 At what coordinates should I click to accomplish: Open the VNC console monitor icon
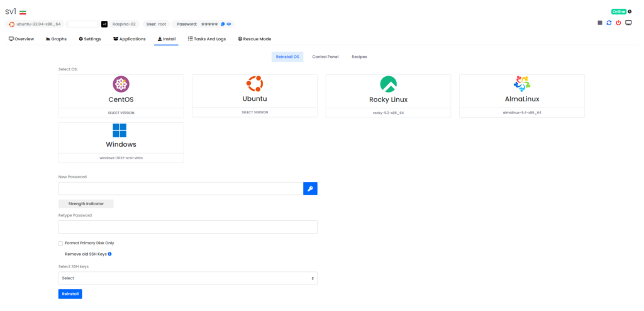pos(628,23)
